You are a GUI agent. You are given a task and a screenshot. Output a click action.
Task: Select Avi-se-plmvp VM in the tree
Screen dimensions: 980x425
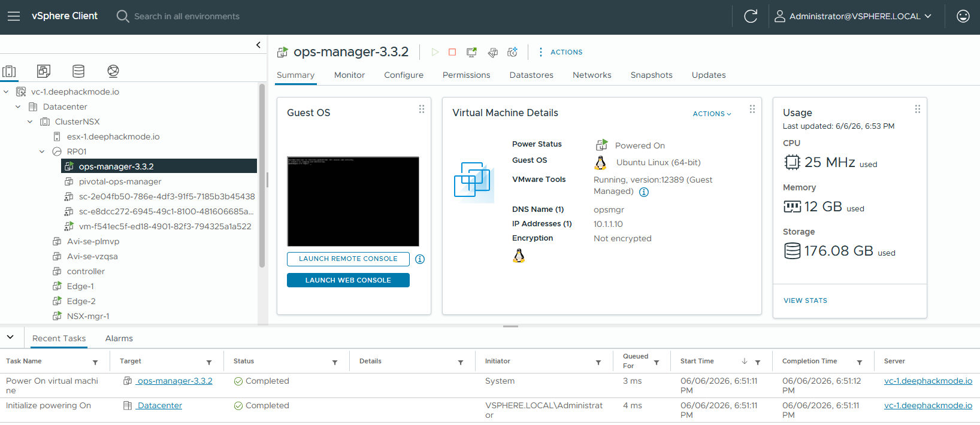93,241
